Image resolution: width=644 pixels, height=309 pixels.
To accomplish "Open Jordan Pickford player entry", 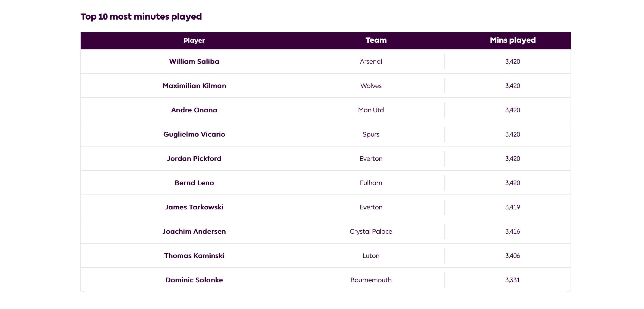I will pyautogui.click(x=194, y=159).
